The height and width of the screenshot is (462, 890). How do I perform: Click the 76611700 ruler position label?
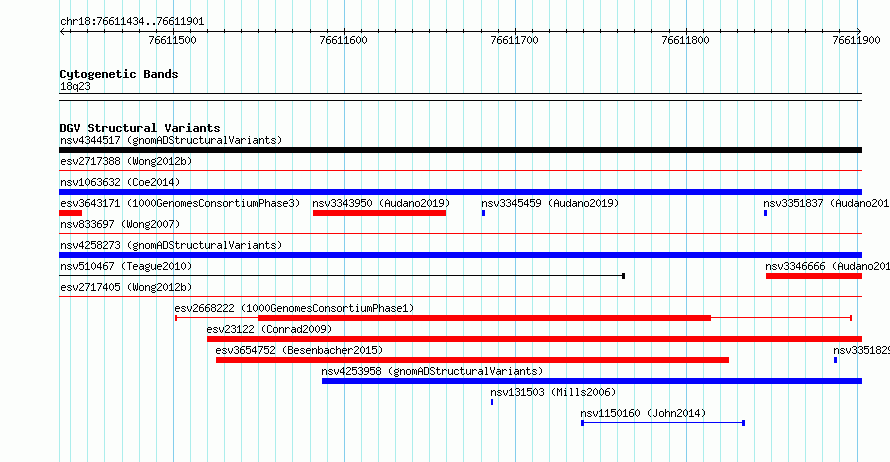click(x=514, y=40)
